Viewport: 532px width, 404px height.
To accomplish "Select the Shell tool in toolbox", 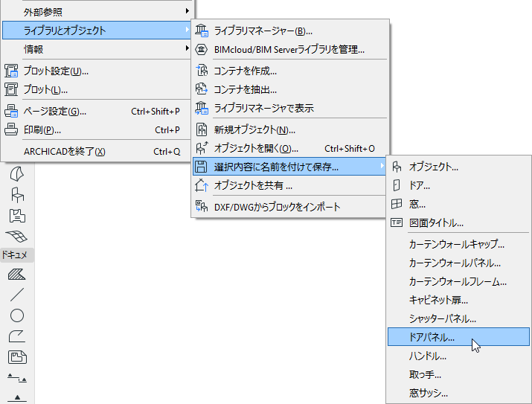I will tap(16, 174).
